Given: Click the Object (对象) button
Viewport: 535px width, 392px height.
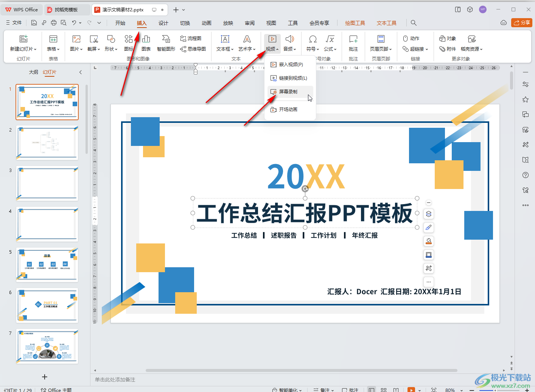Looking at the screenshot, I should (448, 39).
